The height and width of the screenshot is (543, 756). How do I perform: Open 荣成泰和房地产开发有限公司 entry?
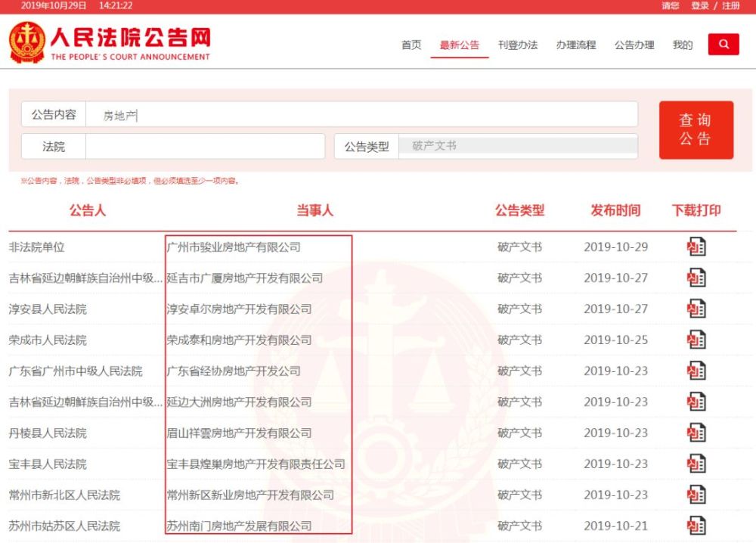click(x=239, y=340)
